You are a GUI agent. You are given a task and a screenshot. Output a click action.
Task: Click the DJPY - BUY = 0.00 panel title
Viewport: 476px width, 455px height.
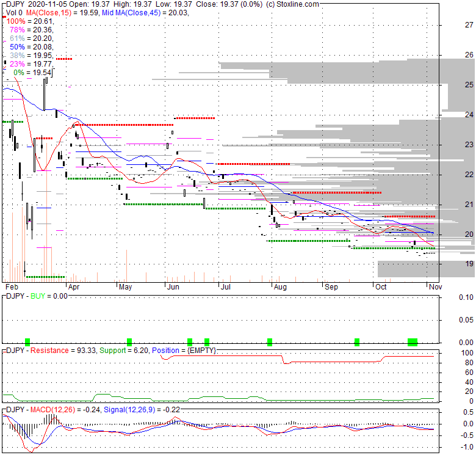[x=37, y=296]
